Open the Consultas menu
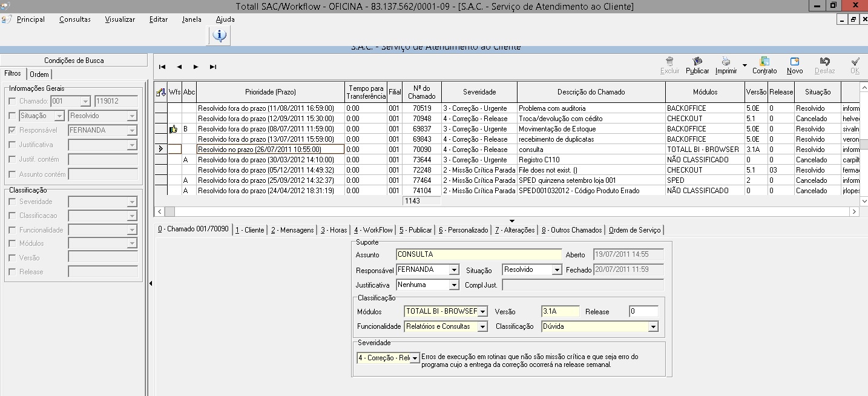The height and width of the screenshot is (396, 868). point(75,19)
